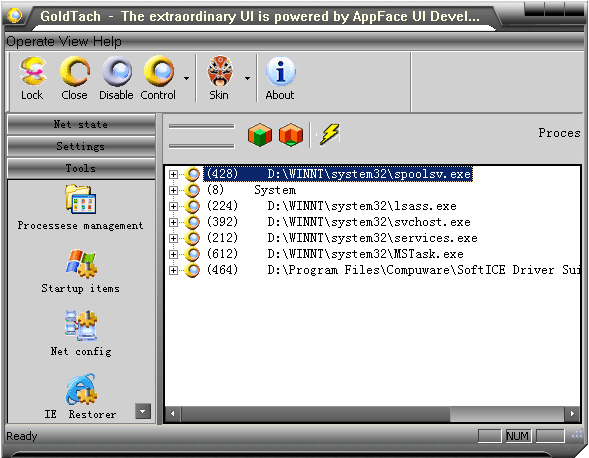
Task: Select the svchost.exe process row
Action: tap(338, 222)
